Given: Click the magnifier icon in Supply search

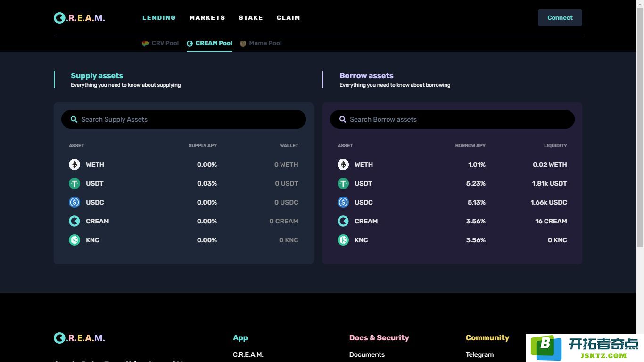Looking at the screenshot, I should pos(74,119).
